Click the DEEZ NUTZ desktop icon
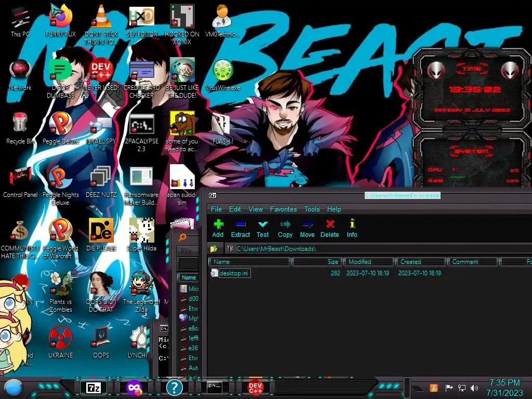 click(x=101, y=182)
